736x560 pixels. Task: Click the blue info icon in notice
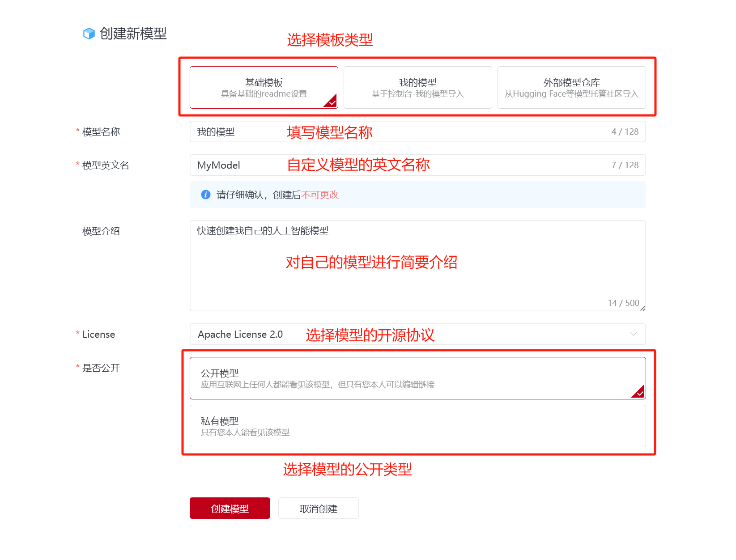(x=206, y=195)
